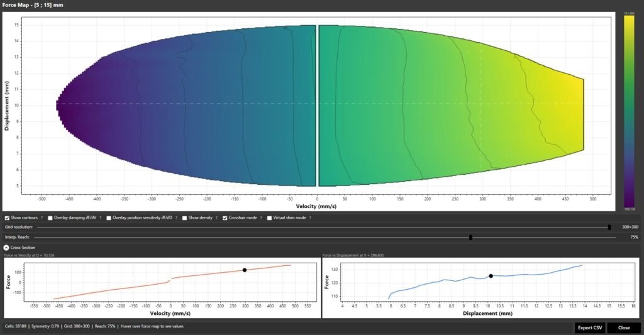Open help icon next to Virtual shim mode
Image resolution: width=644 pixels, height=335 pixels.
click(310, 218)
